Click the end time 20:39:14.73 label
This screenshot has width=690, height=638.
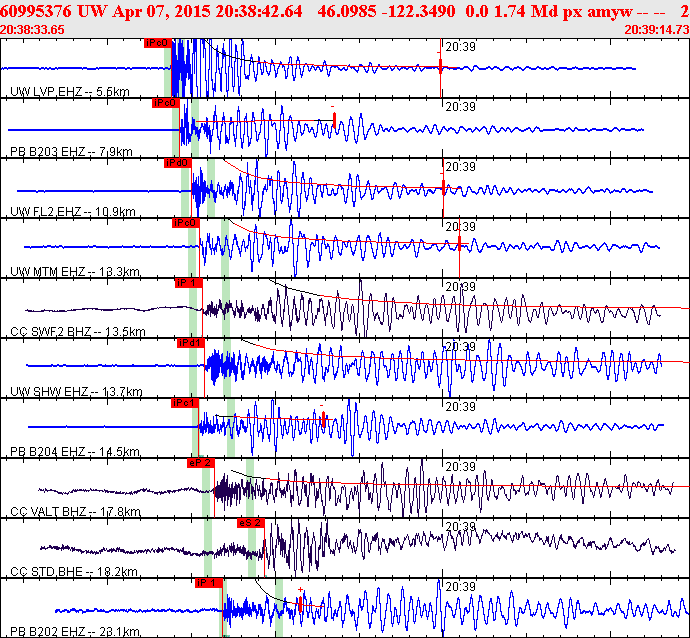click(657, 29)
